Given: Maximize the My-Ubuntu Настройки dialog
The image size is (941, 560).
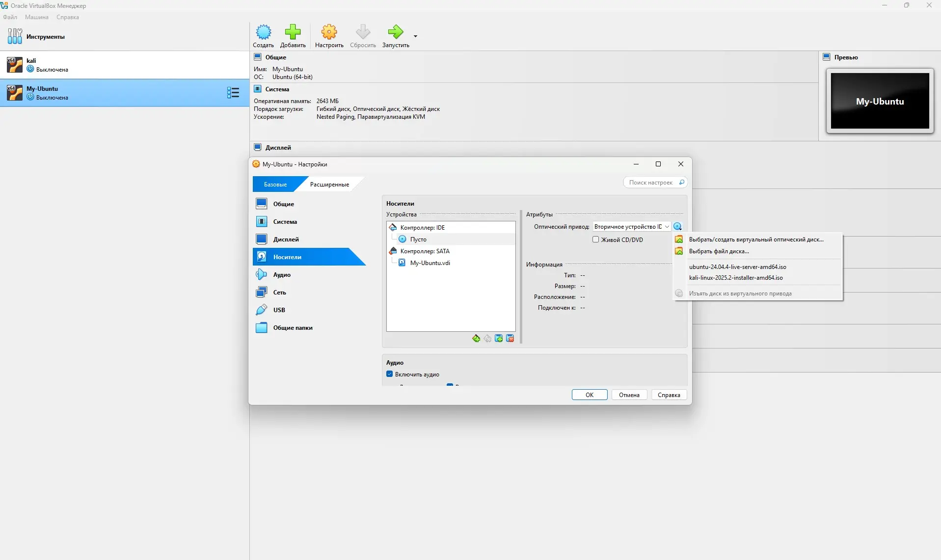Looking at the screenshot, I should coord(658,164).
